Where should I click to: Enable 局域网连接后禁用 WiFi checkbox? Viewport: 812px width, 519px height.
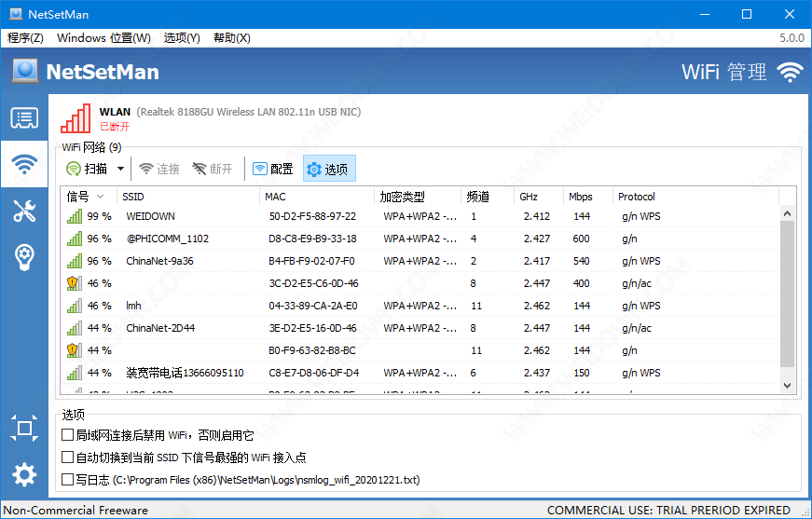(67, 435)
